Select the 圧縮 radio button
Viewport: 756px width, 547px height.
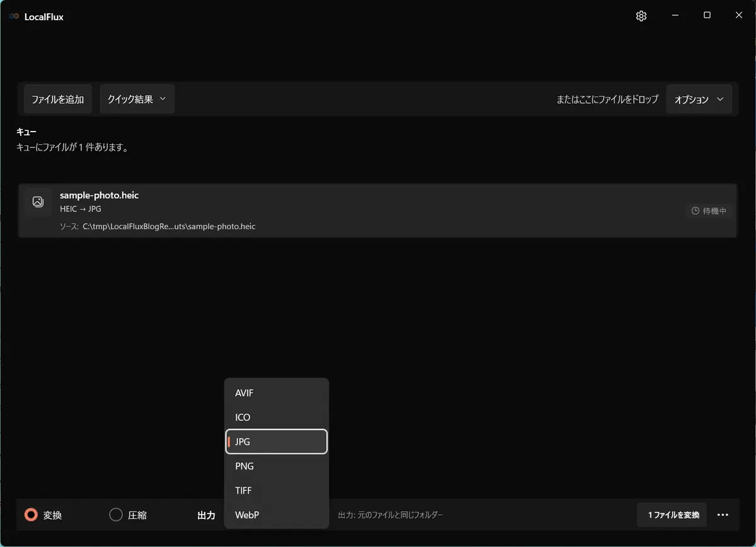click(x=116, y=515)
